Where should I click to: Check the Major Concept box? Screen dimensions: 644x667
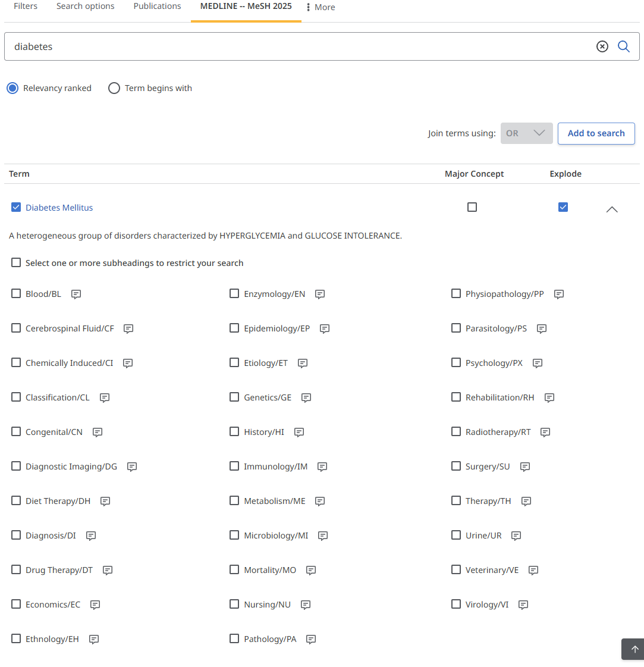click(x=472, y=207)
